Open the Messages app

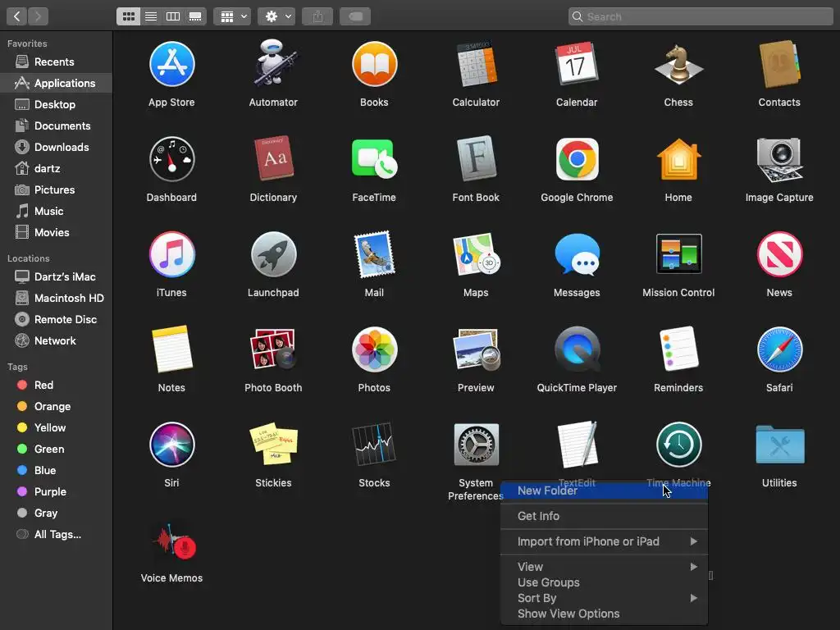tap(577, 255)
